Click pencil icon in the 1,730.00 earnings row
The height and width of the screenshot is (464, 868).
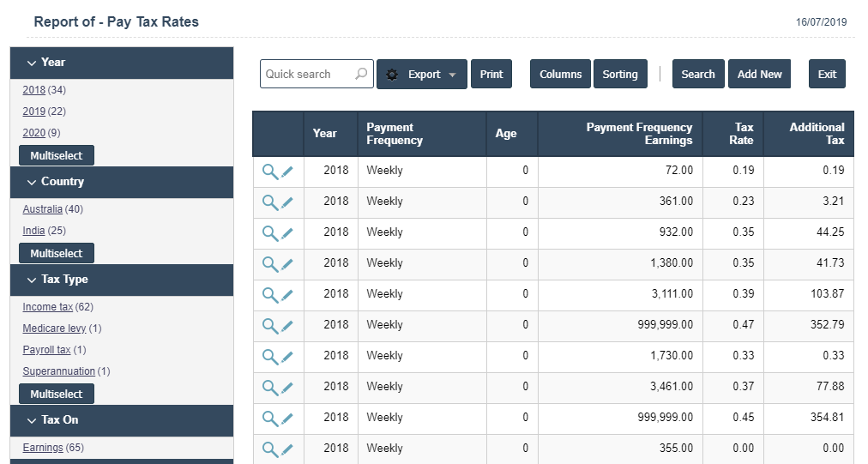[x=287, y=357]
